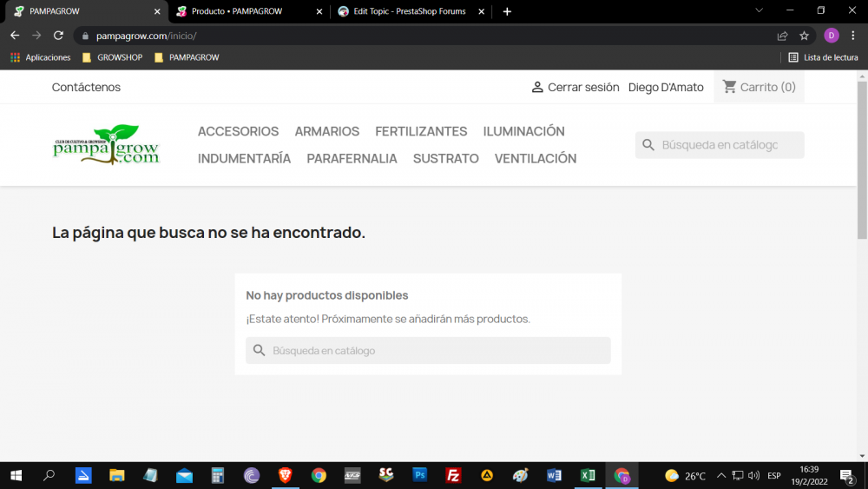Reload the current page
This screenshot has width=868, height=489.
point(58,36)
